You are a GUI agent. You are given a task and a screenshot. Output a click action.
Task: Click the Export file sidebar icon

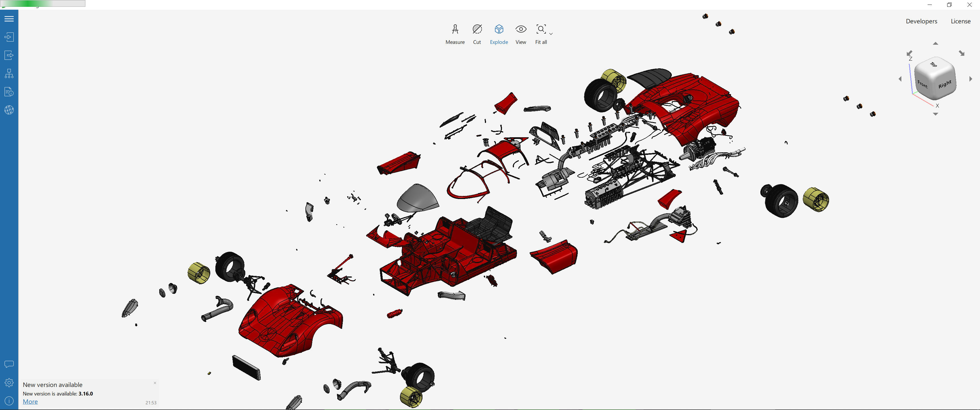(9, 55)
